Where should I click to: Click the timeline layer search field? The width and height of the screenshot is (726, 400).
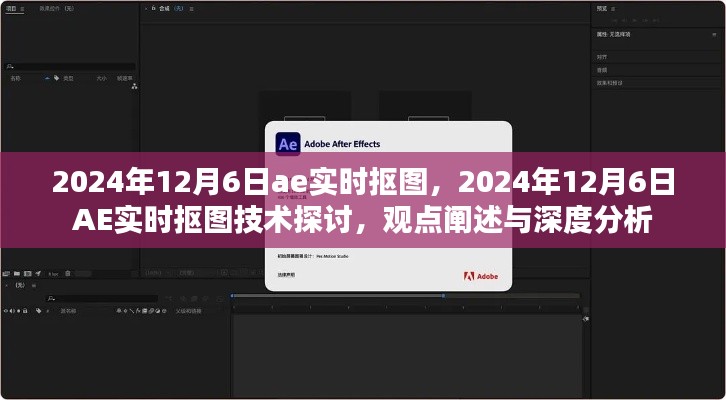pyautogui.click(x=101, y=299)
